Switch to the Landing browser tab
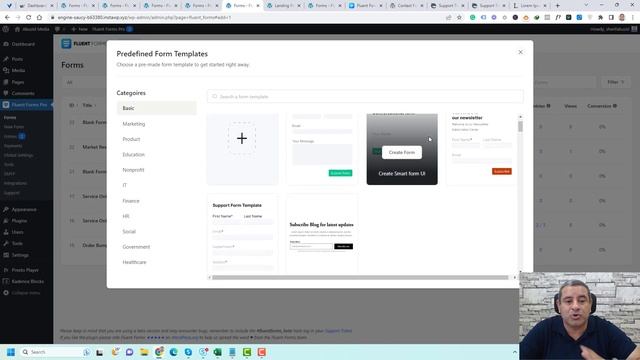640x360 pixels. coord(283,6)
